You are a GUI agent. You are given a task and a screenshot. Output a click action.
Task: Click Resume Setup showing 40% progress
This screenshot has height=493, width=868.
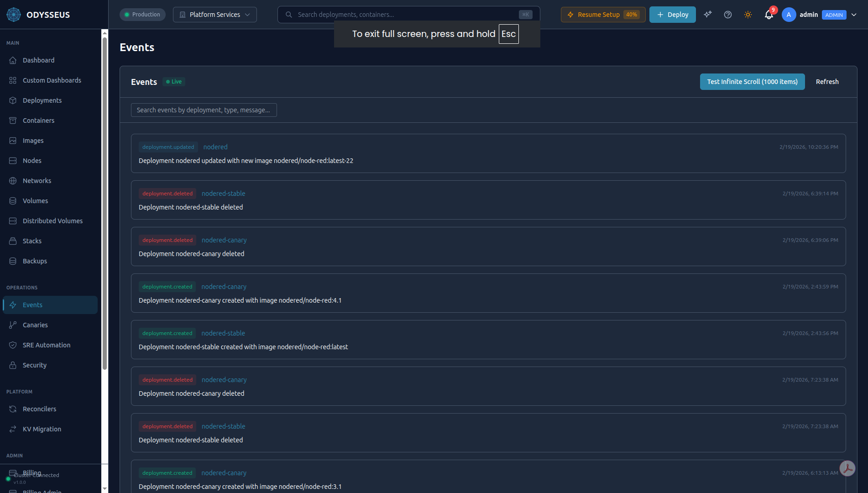(x=603, y=14)
